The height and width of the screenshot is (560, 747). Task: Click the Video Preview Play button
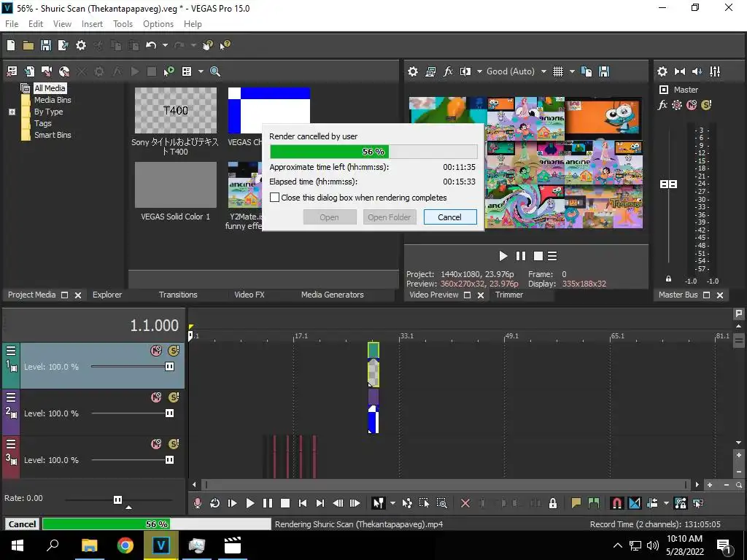[x=503, y=256]
